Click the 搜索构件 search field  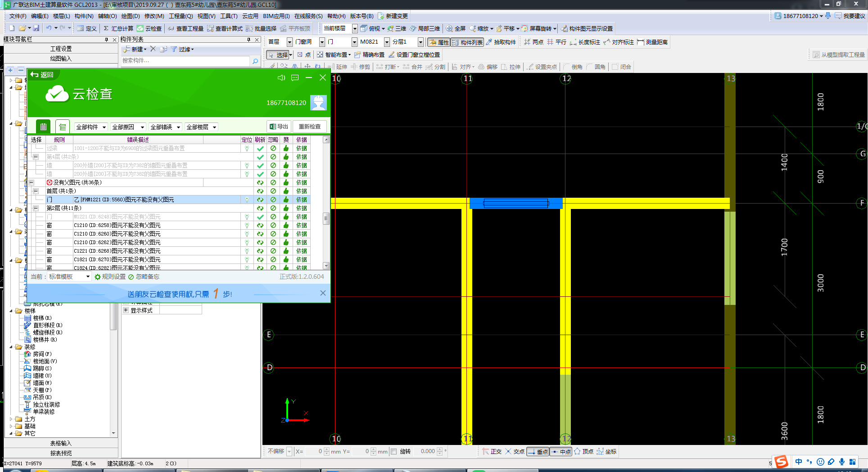pos(185,61)
